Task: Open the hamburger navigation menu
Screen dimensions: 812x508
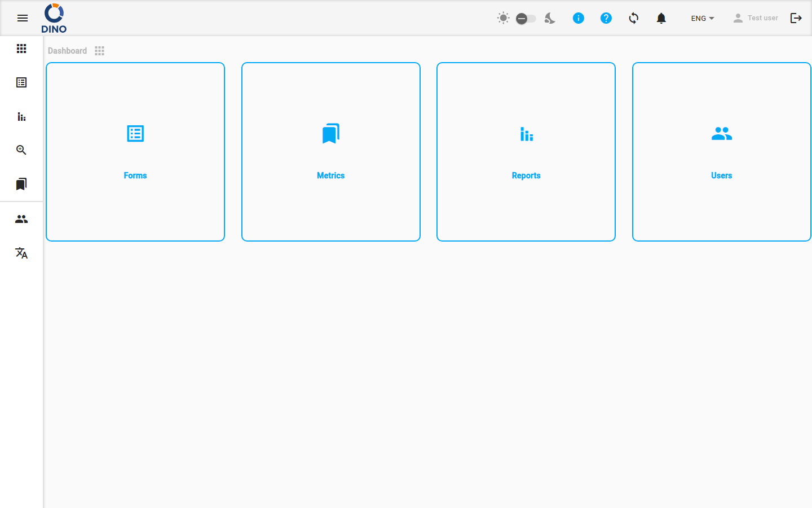Action: 23,18
